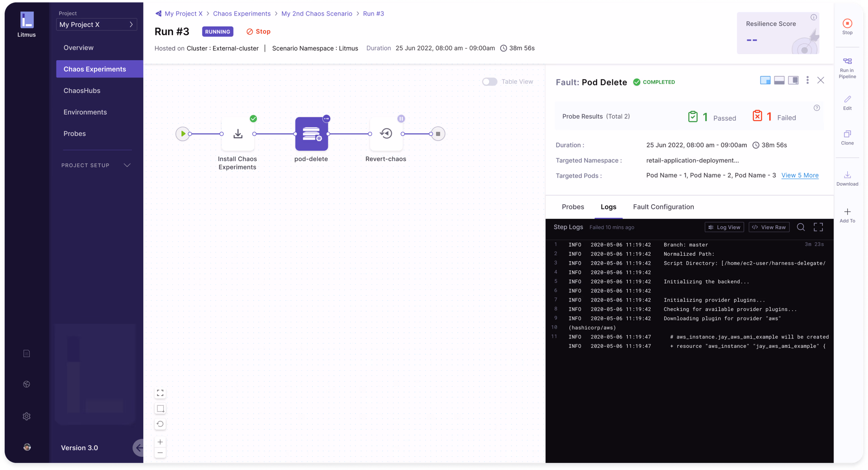868x470 pixels.
Task: Enable the Table View toggle
Action: (490, 81)
